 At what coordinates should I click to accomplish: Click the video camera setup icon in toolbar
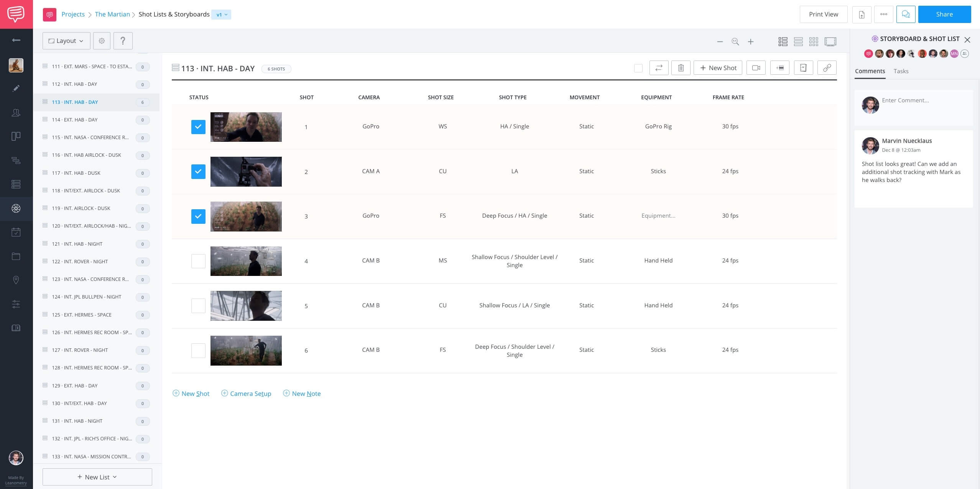[756, 67]
